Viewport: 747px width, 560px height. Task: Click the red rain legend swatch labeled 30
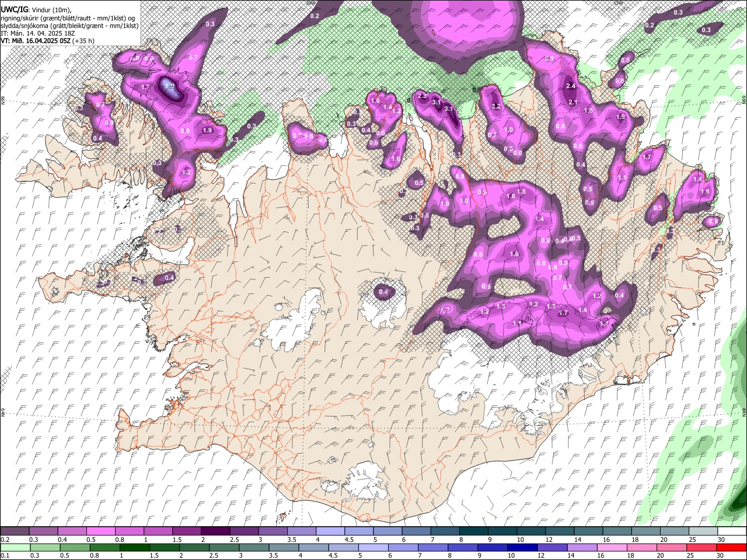click(x=732, y=548)
